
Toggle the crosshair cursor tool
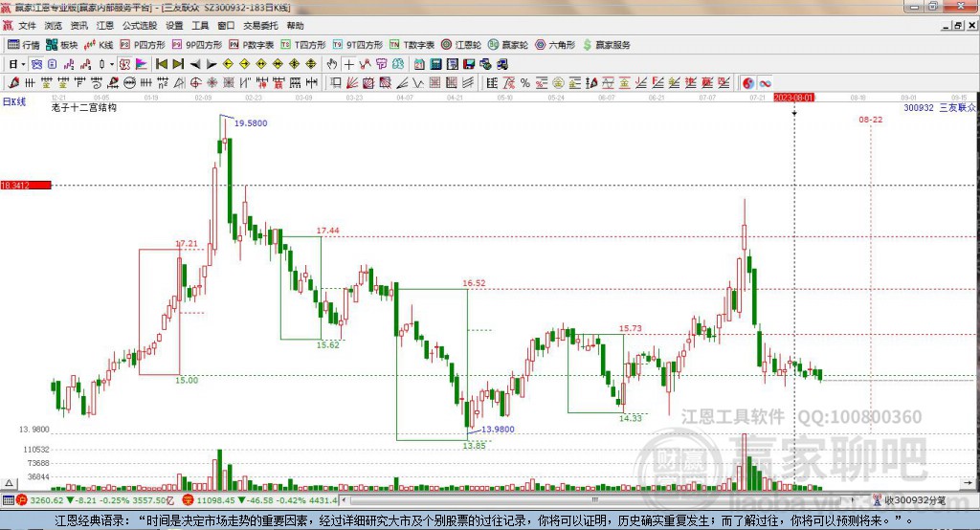pos(348,64)
